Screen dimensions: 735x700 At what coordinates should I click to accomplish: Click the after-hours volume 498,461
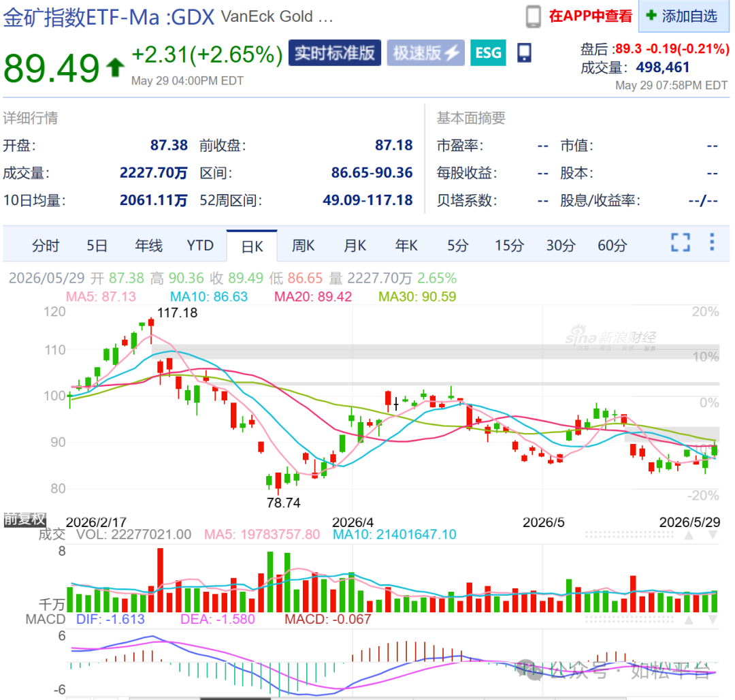(x=662, y=67)
